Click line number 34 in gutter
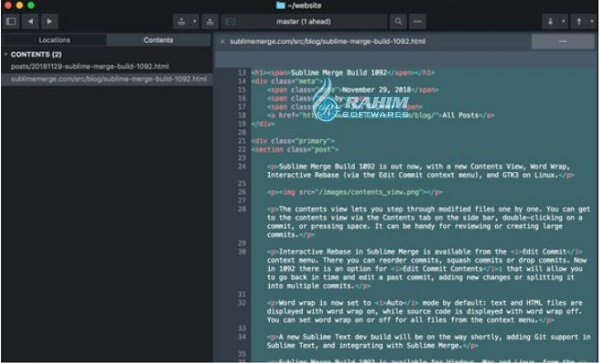This screenshot has width=600, height=363. tap(242, 337)
